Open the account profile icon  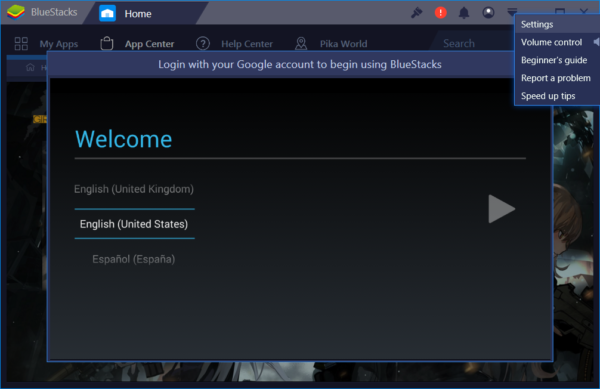pyautogui.click(x=488, y=13)
